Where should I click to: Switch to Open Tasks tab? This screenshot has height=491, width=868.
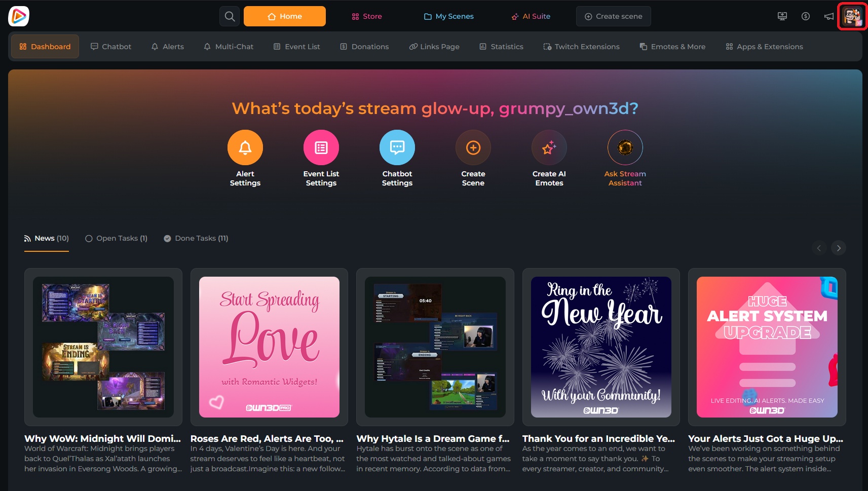tap(117, 238)
